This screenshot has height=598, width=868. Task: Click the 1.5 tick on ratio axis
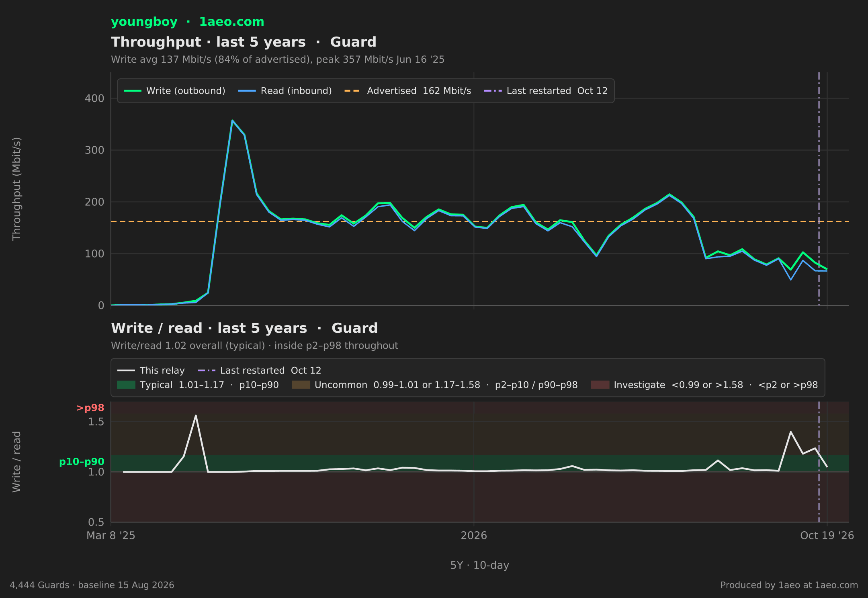(96, 422)
